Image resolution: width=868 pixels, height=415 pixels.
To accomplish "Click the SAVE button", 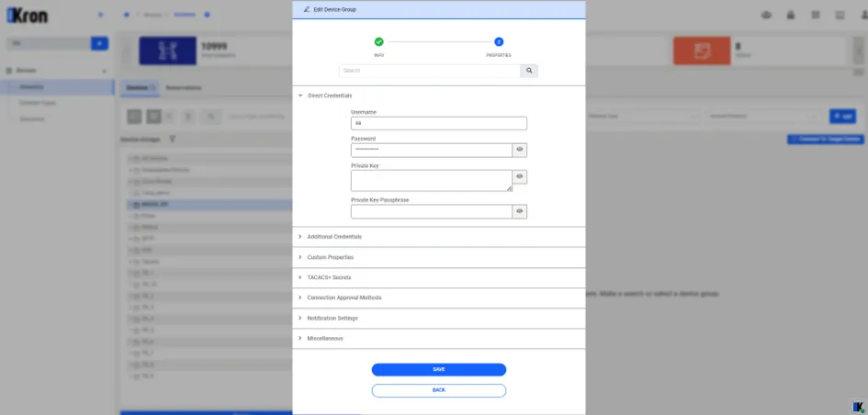I will coord(439,370).
